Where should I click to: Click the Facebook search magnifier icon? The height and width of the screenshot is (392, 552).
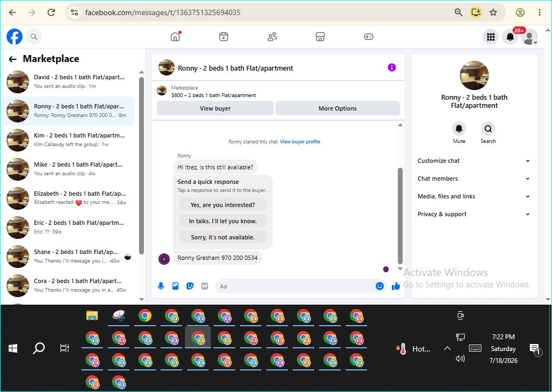pos(34,37)
